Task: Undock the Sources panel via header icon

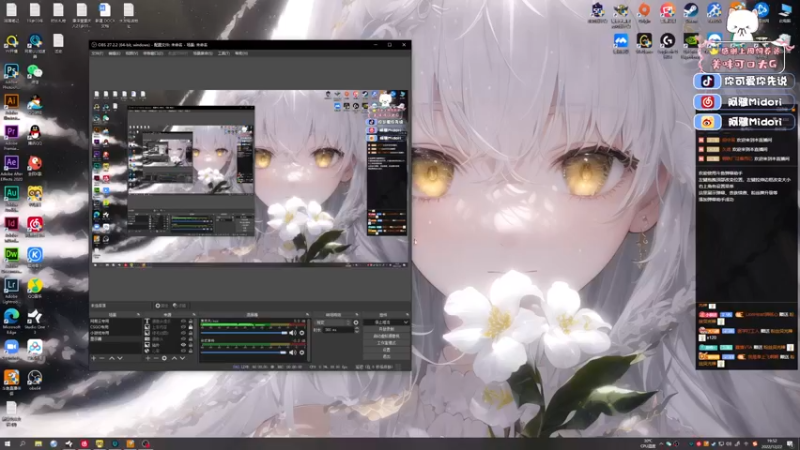Action: point(194,314)
